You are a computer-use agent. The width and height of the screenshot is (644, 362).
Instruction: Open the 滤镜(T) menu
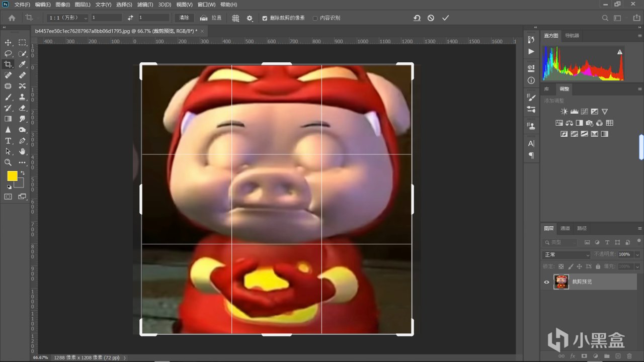pos(145,5)
